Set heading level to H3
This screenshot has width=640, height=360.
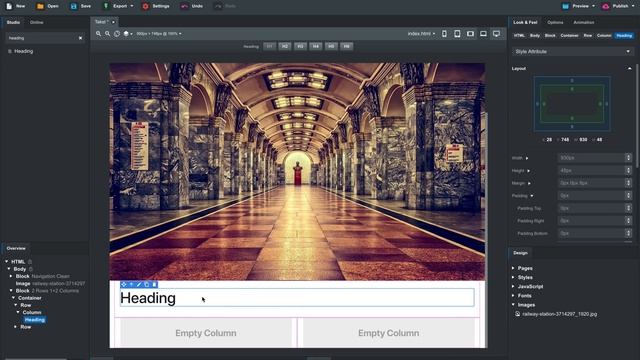[x=300, y=46]
